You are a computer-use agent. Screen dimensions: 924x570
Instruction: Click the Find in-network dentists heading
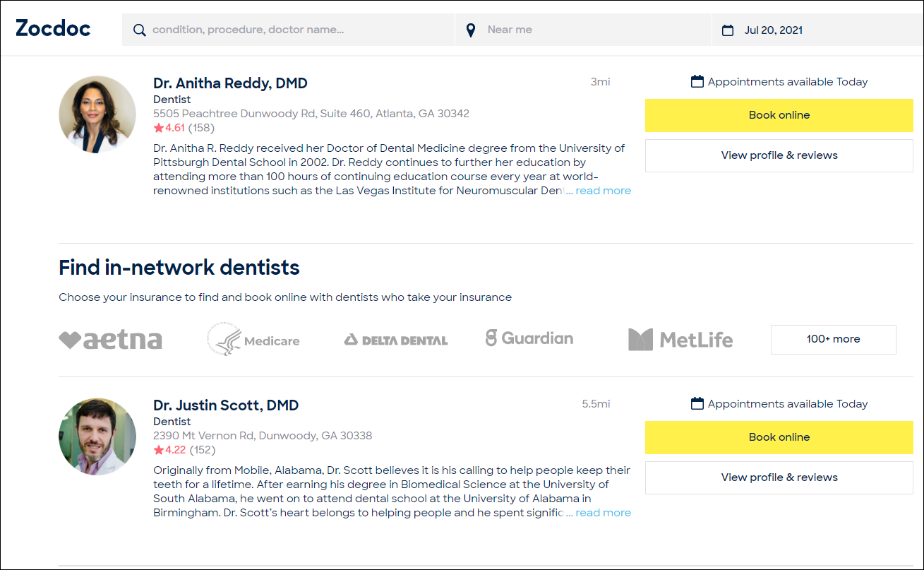tap(179, 268)
